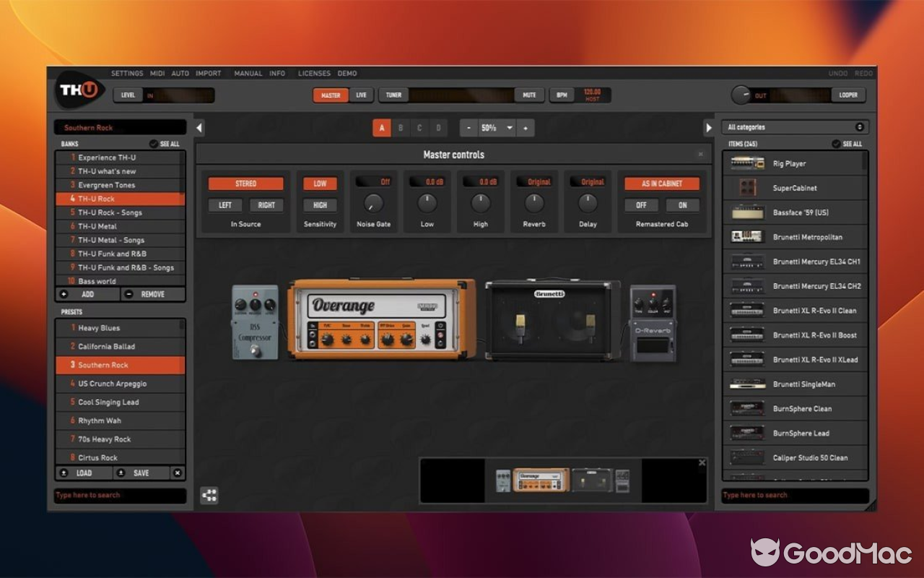Adjust the Reverb knob in Master controls
The image size is (924, 578).
point(533,202)
